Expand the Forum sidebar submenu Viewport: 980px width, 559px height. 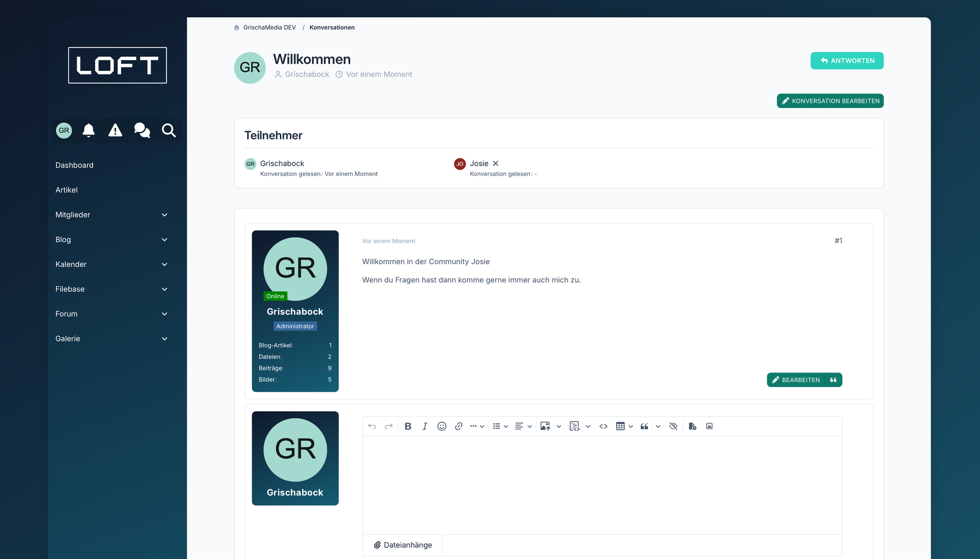[164, 314]
